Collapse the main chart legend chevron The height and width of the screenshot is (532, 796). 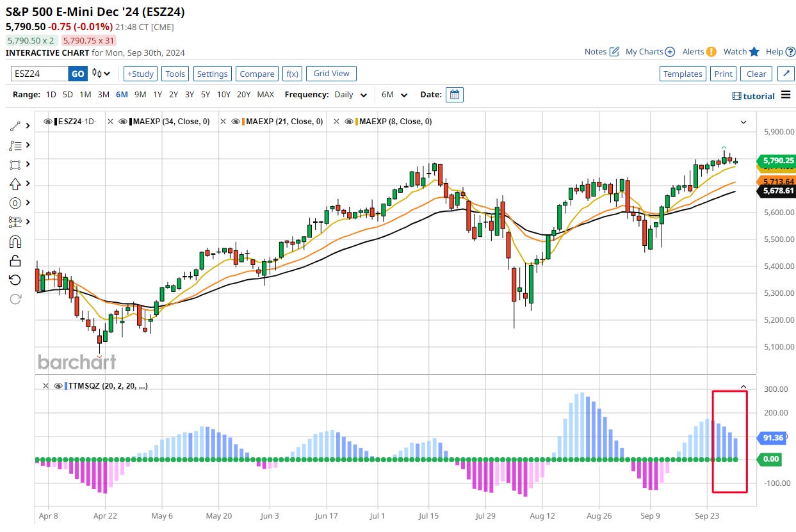(743, 122)
